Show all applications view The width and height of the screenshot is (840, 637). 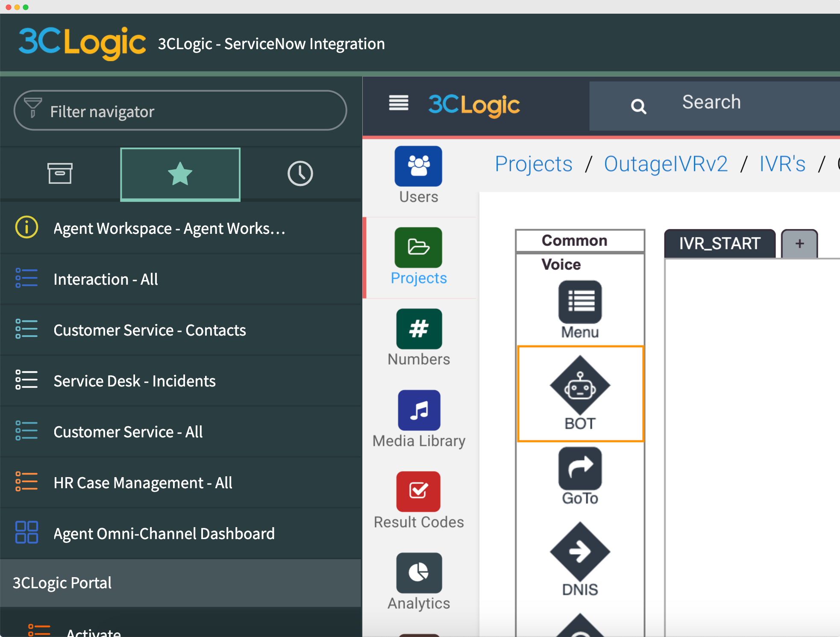60,174
